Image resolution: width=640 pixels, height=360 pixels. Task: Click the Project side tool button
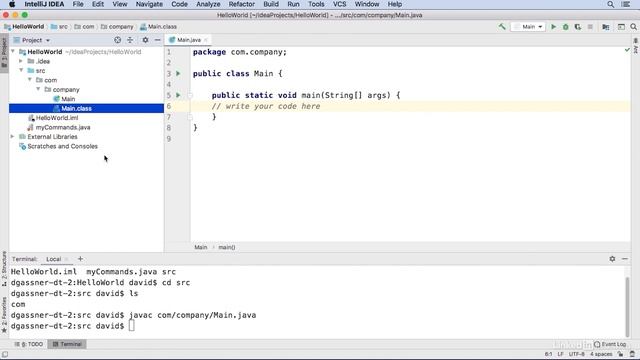pos(4,53)
